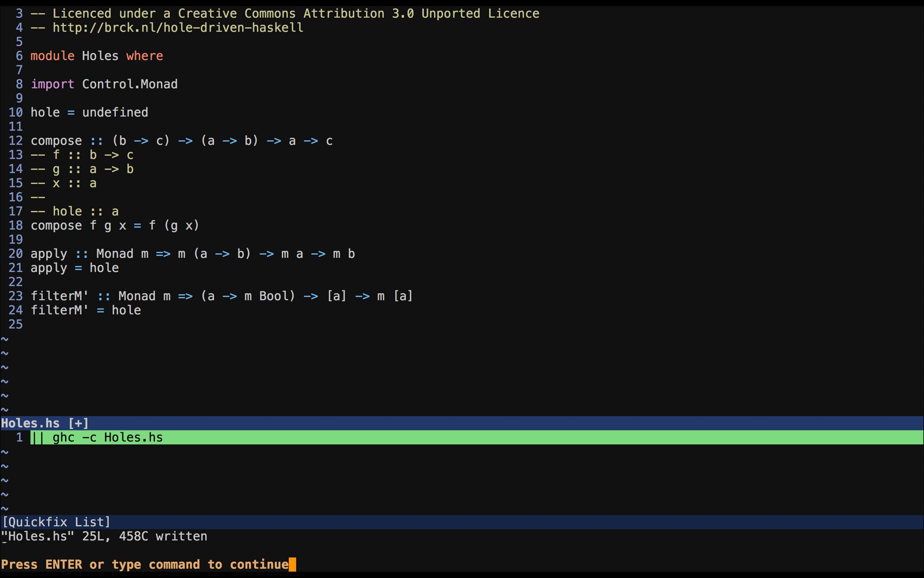Image resolution: width=924 pixels, height=578 pixels.
Task: Click the '"Holes.hs" 25L, 458C written' message
Action: click(104, 536)
